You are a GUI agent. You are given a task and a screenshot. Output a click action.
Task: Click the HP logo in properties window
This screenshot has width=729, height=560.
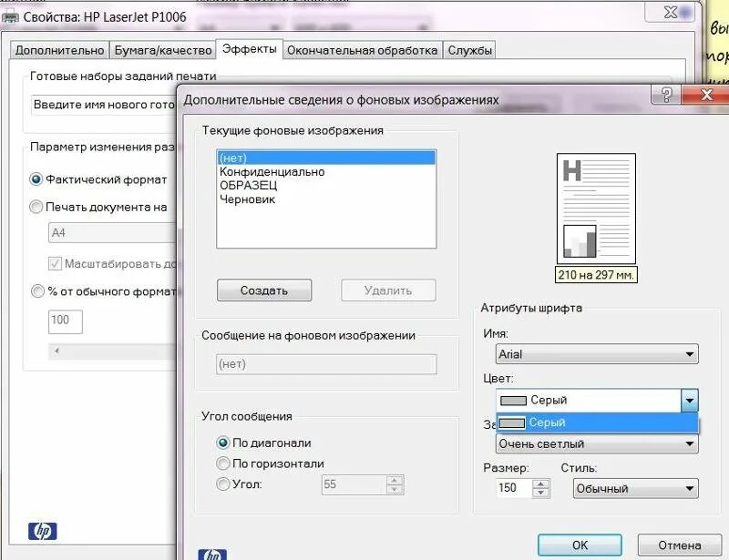coord(42,531)
